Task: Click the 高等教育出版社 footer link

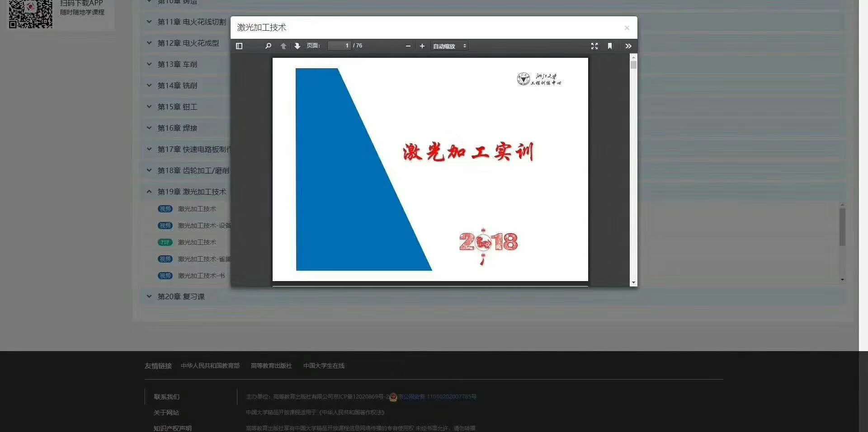Action: point(271,366)
